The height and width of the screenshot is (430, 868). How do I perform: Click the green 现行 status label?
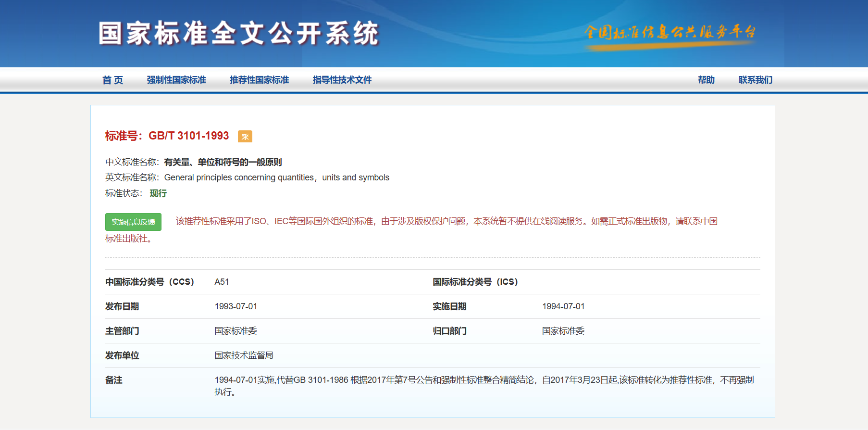(158, 193)
